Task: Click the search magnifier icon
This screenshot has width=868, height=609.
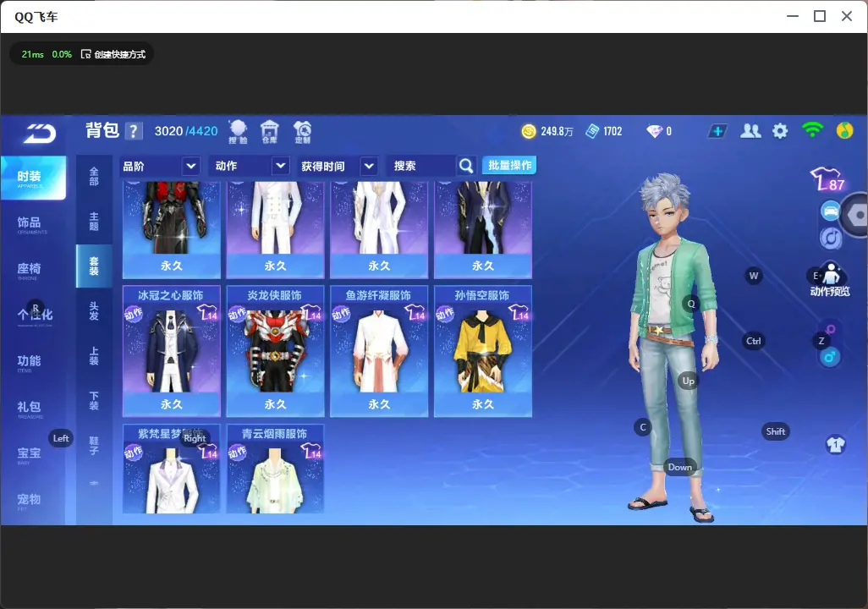Action: [x=466, y=166]
